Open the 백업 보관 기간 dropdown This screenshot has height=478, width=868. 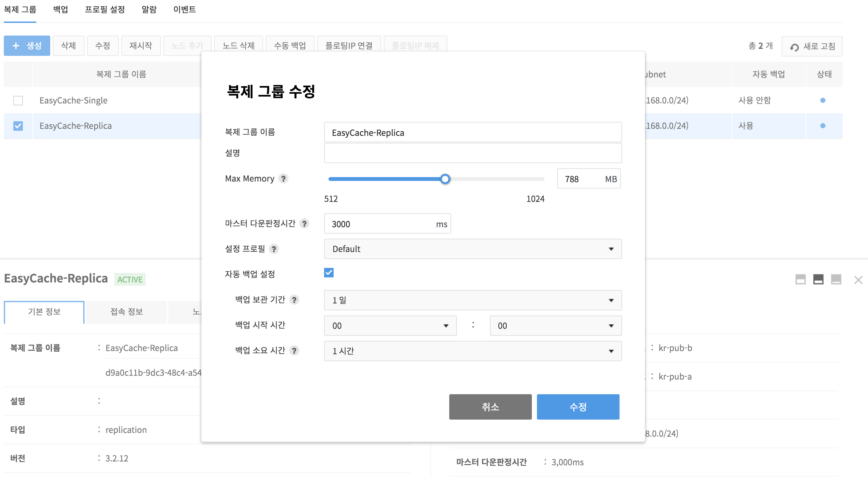tap(473, 300)
